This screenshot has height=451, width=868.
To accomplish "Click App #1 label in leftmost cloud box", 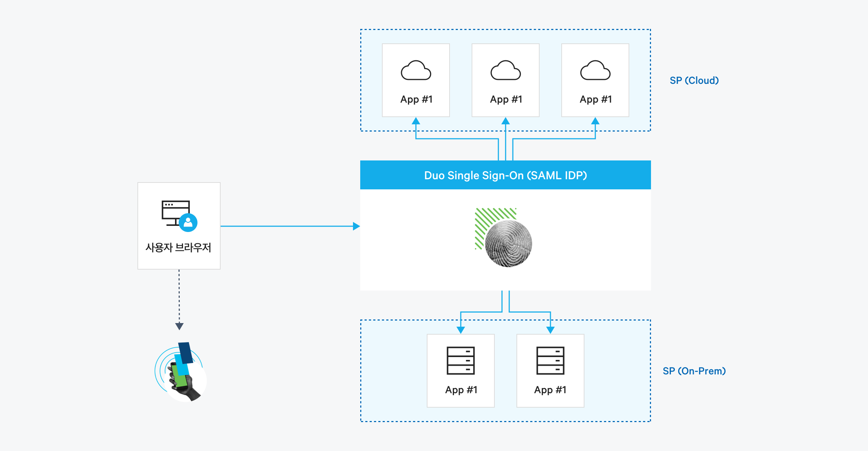I will [416, 99].
